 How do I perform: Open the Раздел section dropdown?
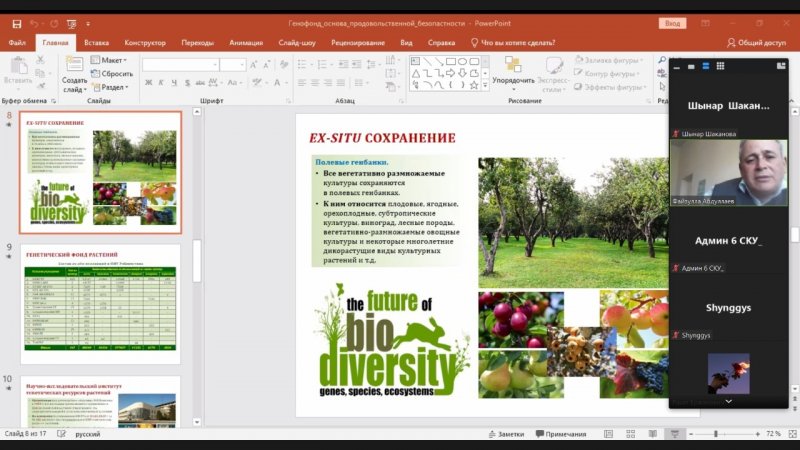click(x=110, y=87)
